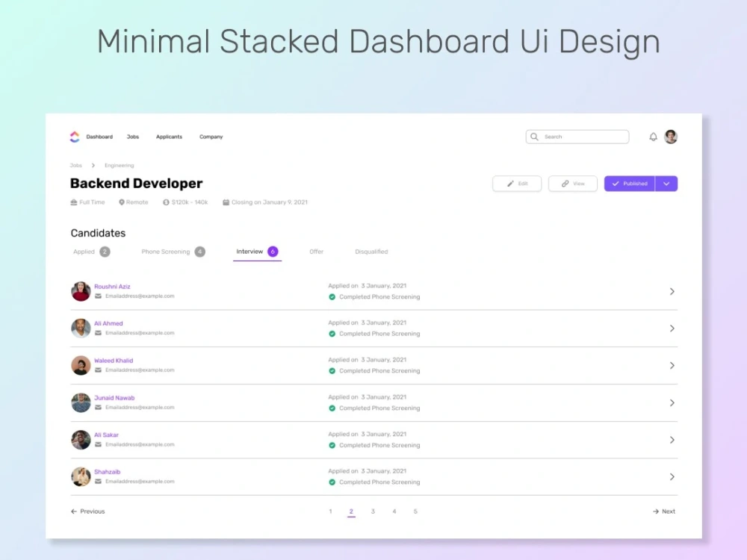Click the Edit button

517,184
